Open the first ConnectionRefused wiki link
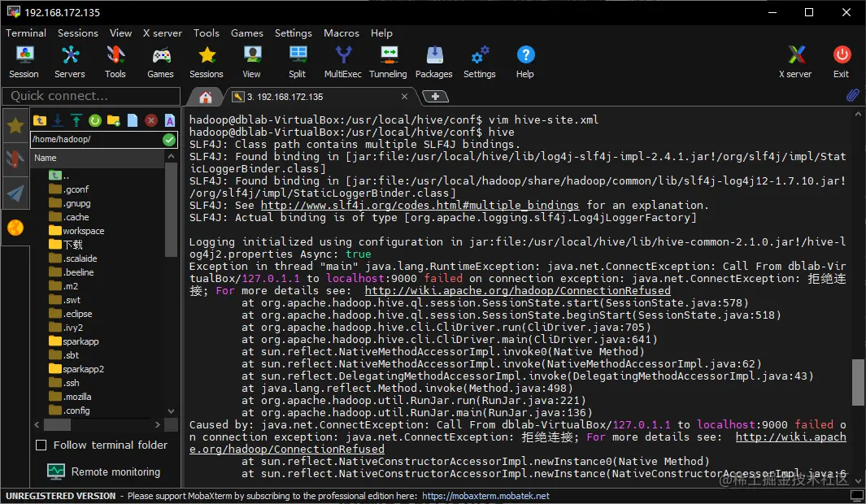 coord(517,290)
